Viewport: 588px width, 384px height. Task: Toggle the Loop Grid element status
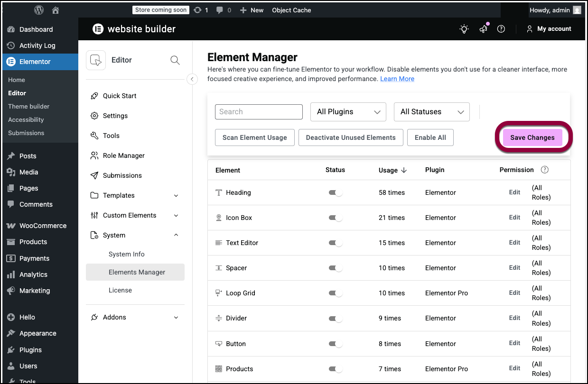pos(336,293)
